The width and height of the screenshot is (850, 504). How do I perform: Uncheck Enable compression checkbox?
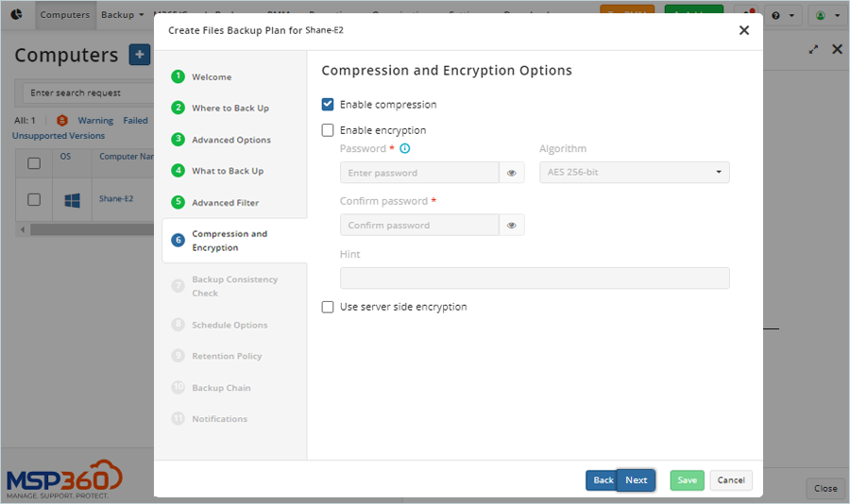(328, 105)
